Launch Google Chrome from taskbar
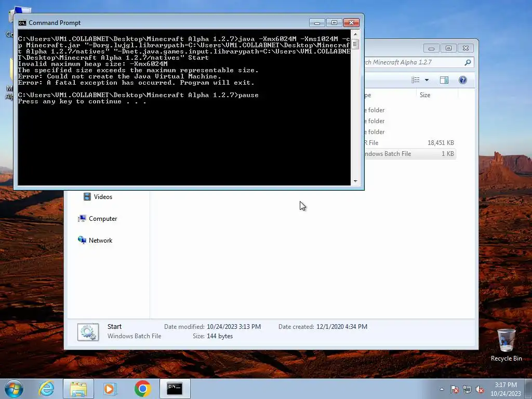 142,389
